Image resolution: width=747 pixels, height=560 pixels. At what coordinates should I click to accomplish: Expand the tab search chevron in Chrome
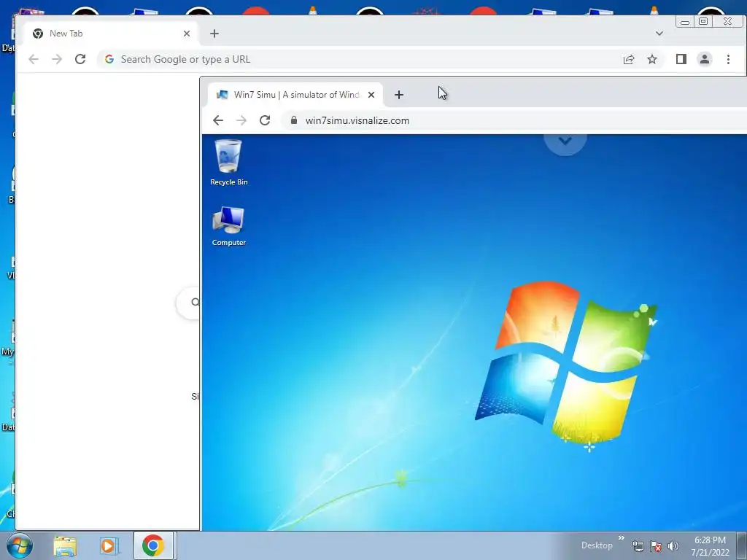click(659, 34)
